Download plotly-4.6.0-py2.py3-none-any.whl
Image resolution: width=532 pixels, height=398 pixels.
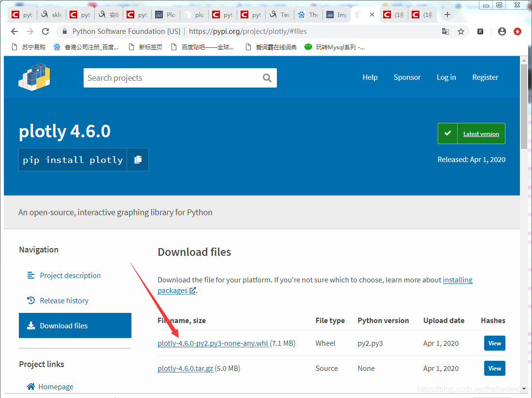point(212,343)
